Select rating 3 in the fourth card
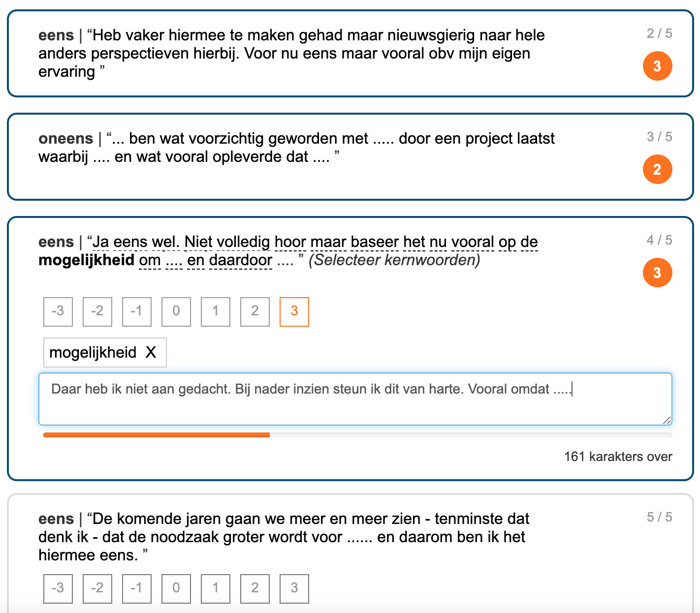 [294, 311]
